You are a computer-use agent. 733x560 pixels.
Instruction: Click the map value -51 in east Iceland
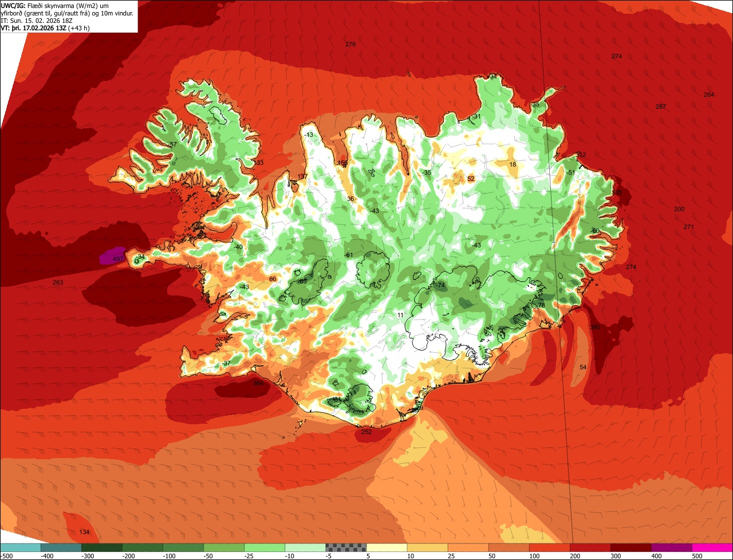pos(570,172)
